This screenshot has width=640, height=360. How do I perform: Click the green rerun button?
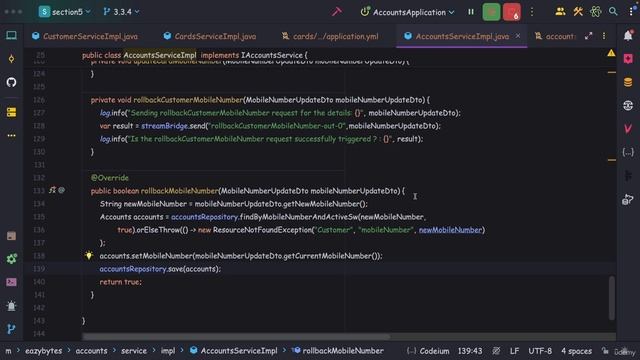(491, 12)
